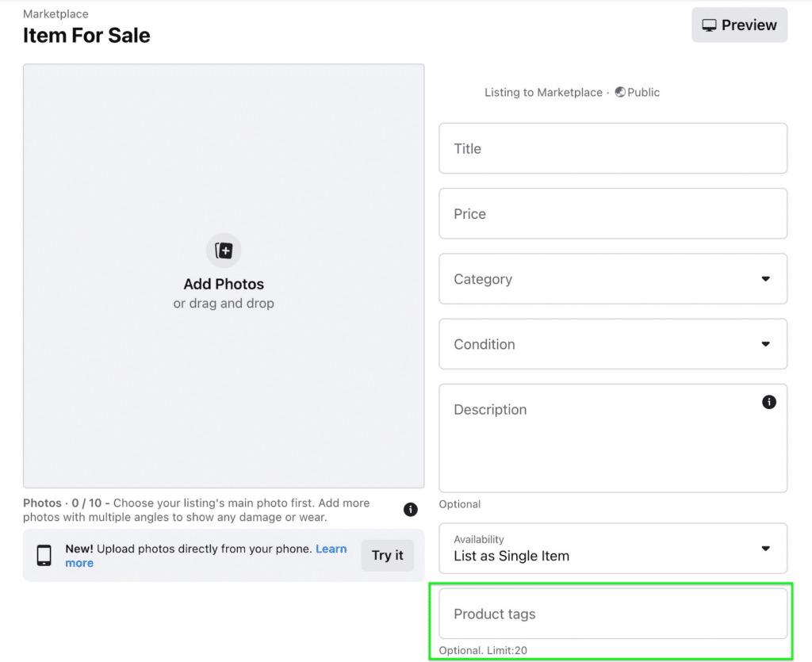Click the Marketplace breadcrumb label
This screenshot has height=662, width=812.
click(x=55, y=13)
